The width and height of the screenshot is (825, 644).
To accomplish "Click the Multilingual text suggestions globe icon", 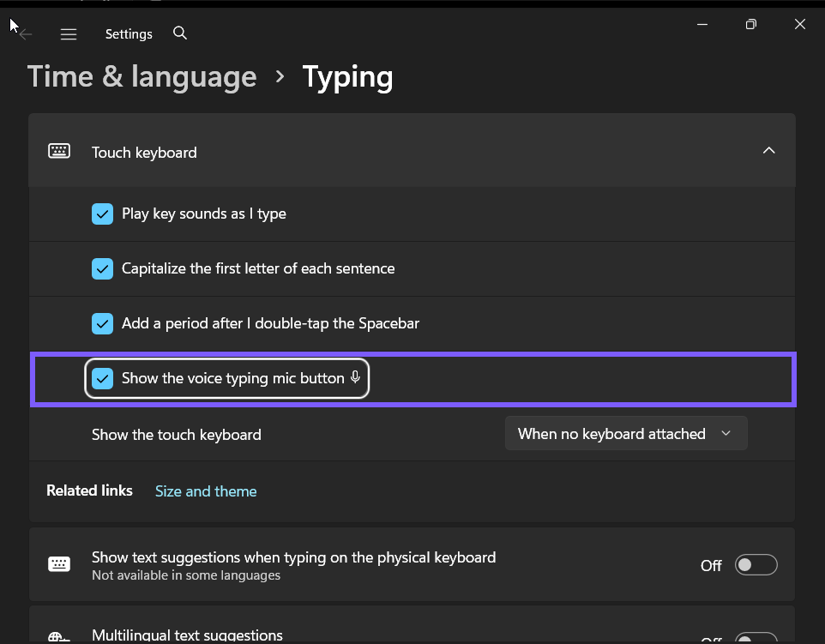I will click(59, 636).
